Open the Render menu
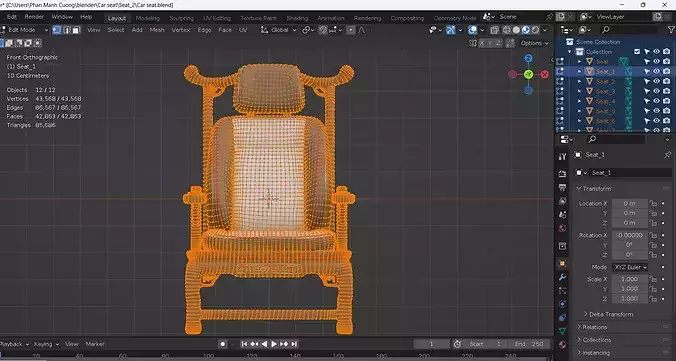This screenshot has width=676, height=361. point(34,17)
